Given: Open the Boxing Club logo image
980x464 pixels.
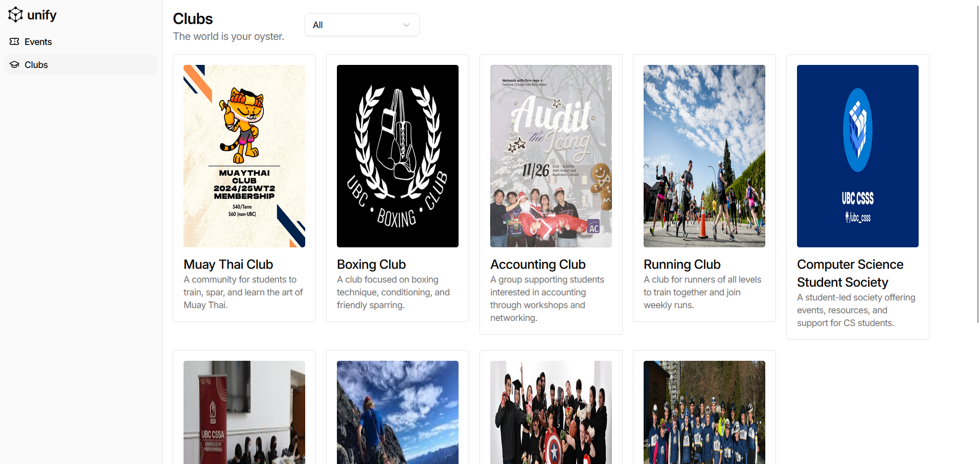Looking at the screenshot, I should tap(398, 156).
